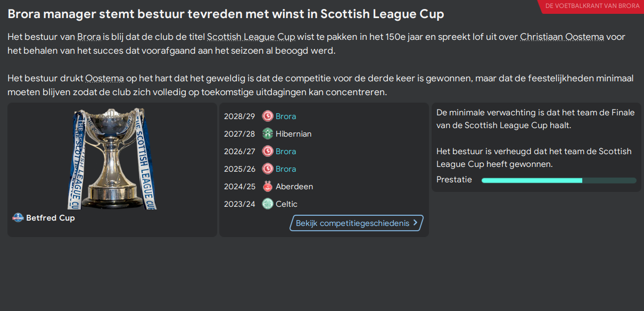Open the Brora link in first paragraph
The height and width of the screenshot is (311, 644).
point(89,37)
